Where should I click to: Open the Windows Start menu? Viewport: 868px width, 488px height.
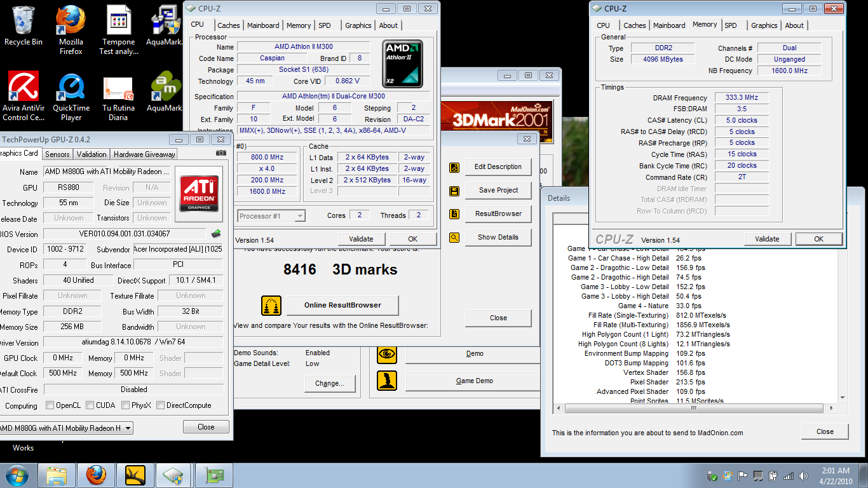tap(16, 475)
